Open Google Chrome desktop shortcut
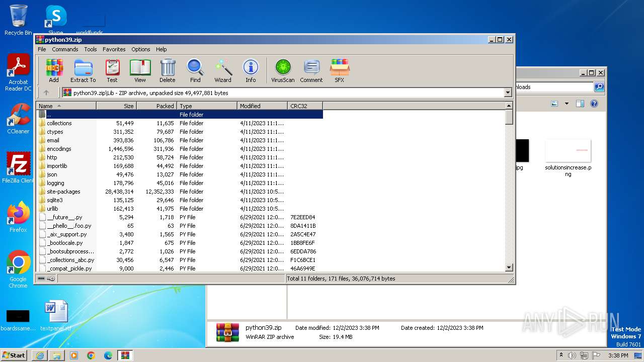Viewport: 644px width, 362px height. [18, 269]
